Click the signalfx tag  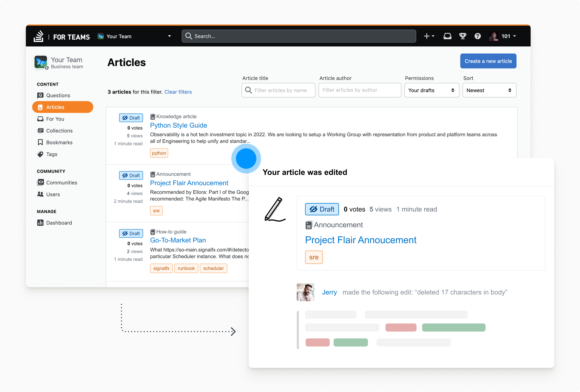click(161, 268)
